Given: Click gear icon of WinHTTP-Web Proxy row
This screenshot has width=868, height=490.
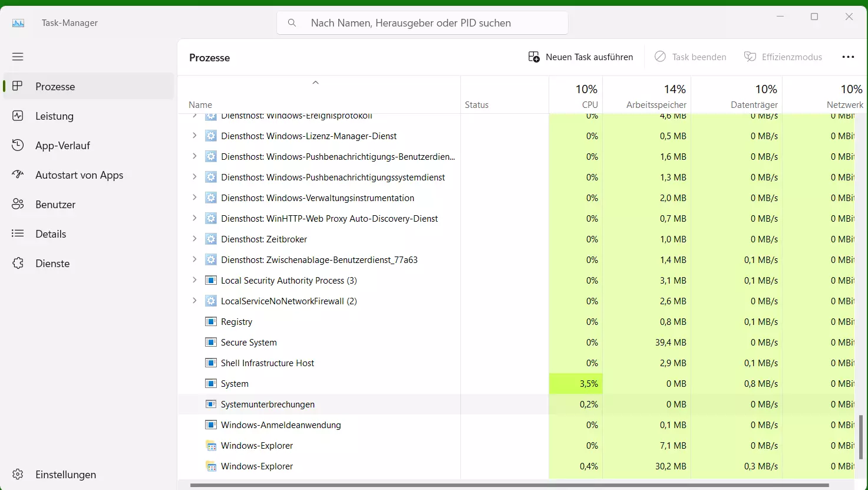Looking at the screenshot, I should tap(211, 218).
